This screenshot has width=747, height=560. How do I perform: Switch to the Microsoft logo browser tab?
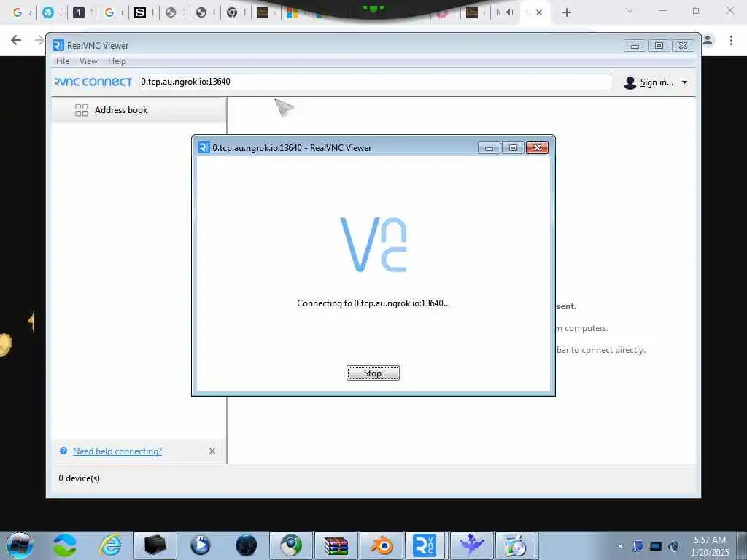point(292,12)
